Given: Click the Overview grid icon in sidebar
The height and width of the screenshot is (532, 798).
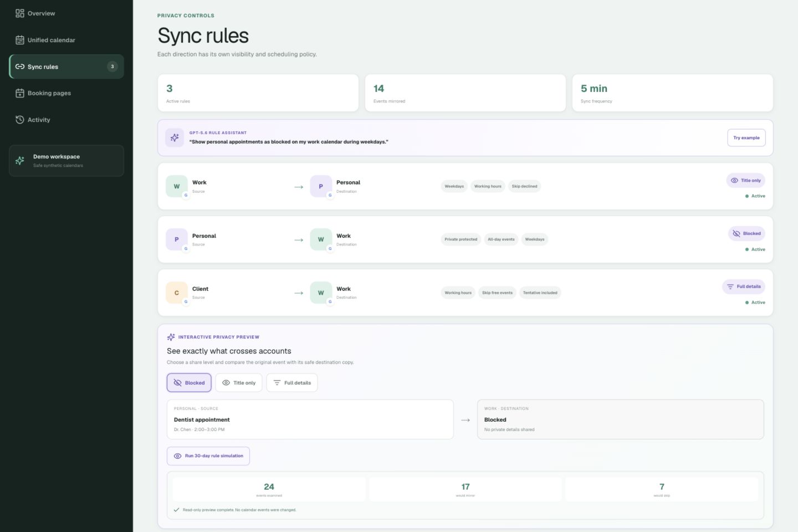Looking at the screenshot, I should coord(20,13).
